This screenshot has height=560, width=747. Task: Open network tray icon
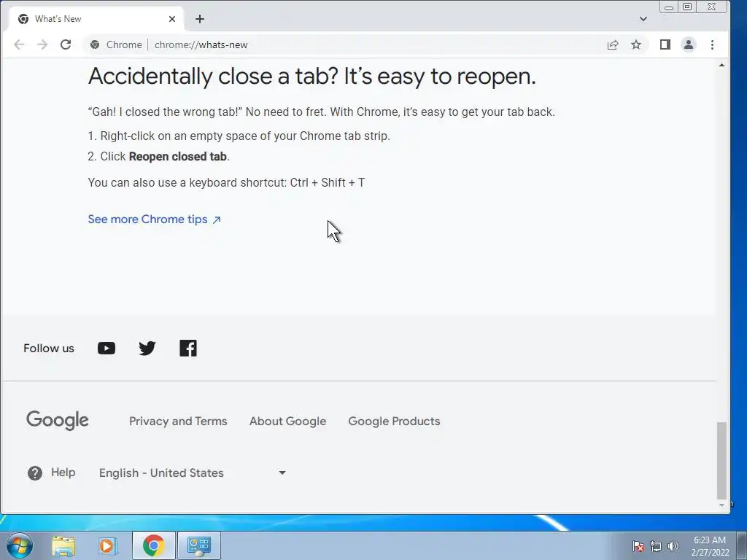(x=656, y=546)
